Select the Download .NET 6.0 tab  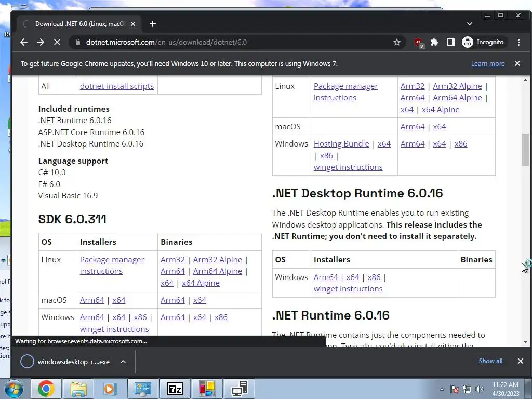point(79,24)
